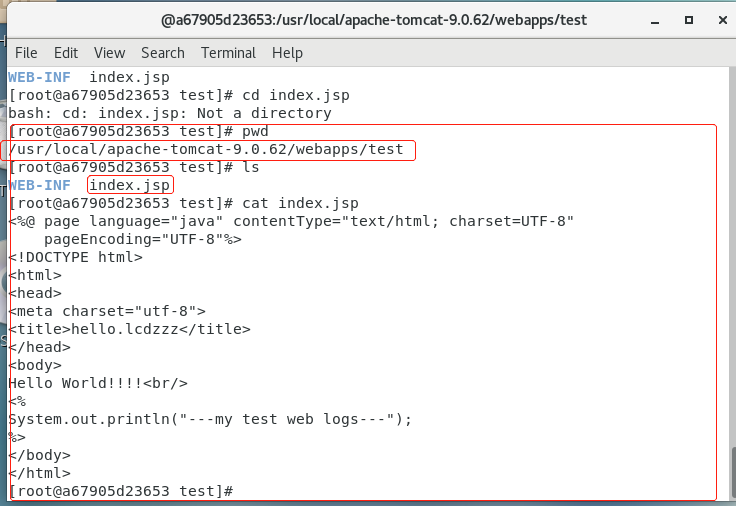Click the highlighted index.jsp filename in ls output
Viewport: 736px width, 506px height.
[x=130, y=185]
